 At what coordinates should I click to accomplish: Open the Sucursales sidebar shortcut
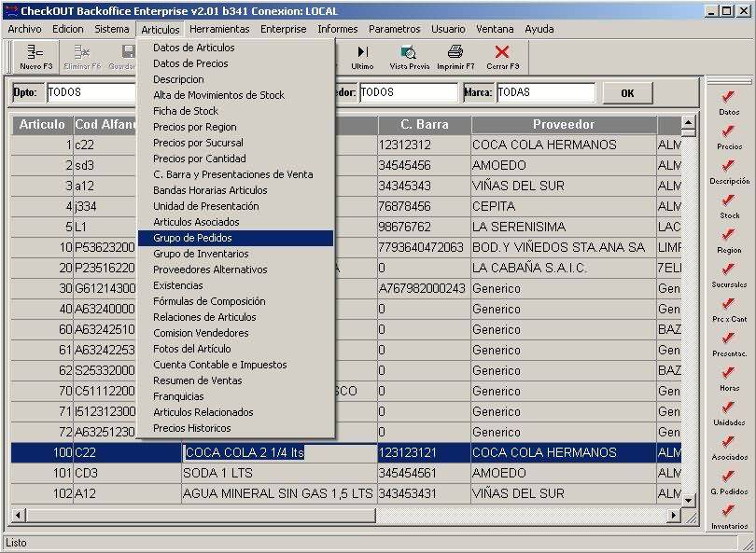(729, 276)
